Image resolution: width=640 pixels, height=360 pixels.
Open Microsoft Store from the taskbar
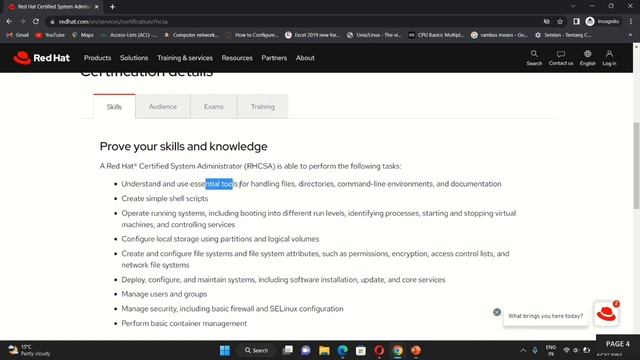click(x=361, y=351)
